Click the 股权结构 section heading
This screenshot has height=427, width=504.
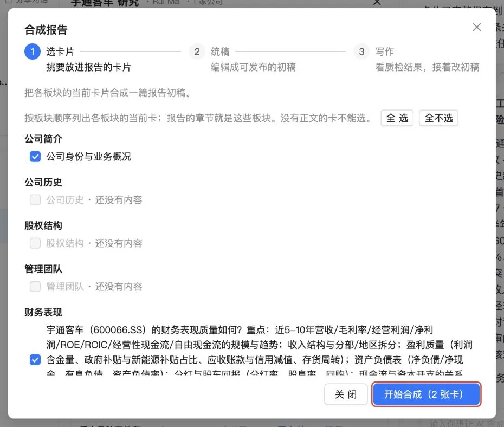pyautogui.click(x=43, y=225)
